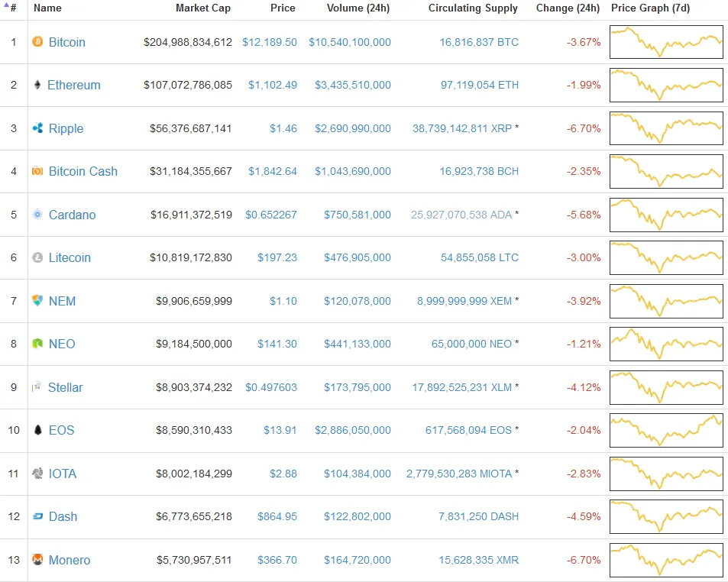
Task: Click the Price Graph (7d) header
Action: click(651, 8)
